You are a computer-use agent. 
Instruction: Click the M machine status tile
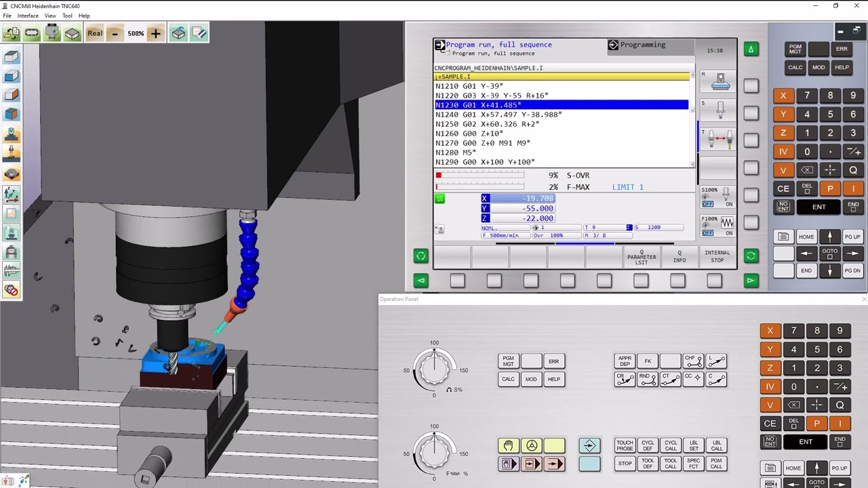717,81
